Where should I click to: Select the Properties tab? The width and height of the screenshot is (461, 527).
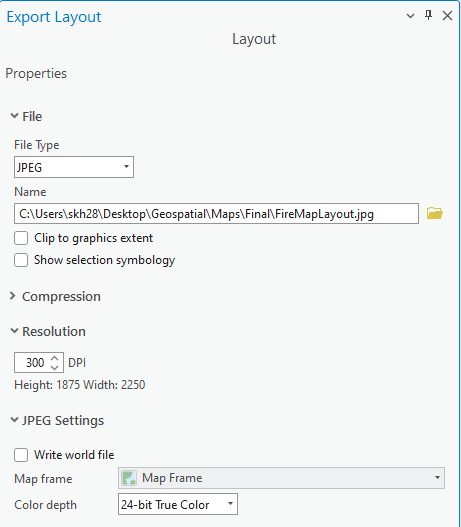point(36,74)
